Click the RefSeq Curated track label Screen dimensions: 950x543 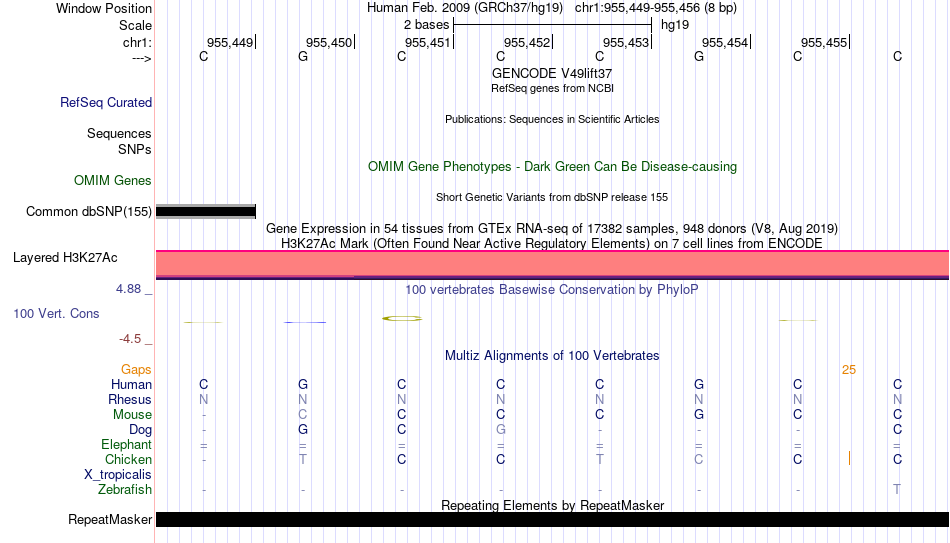click(x=106, y=102)
